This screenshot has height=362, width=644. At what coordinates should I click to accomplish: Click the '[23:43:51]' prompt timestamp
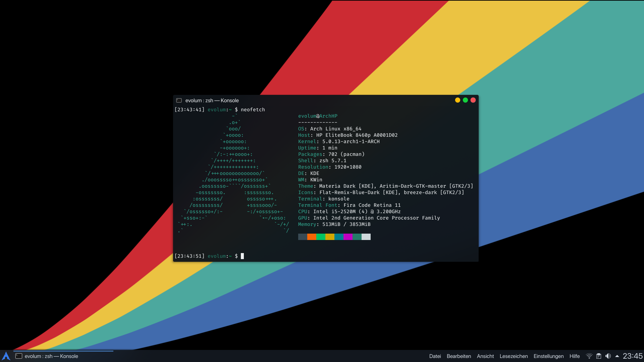[x=190, y=256]
